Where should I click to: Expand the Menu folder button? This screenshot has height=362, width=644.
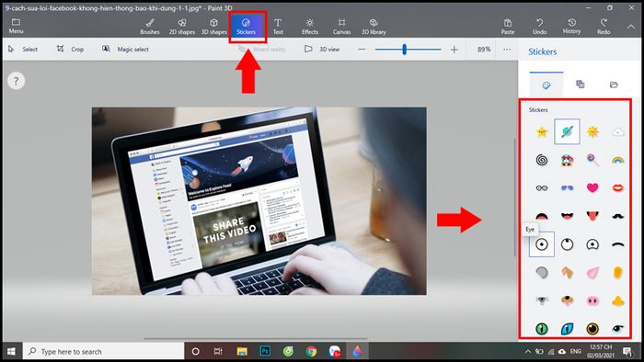tap(16, 27)
